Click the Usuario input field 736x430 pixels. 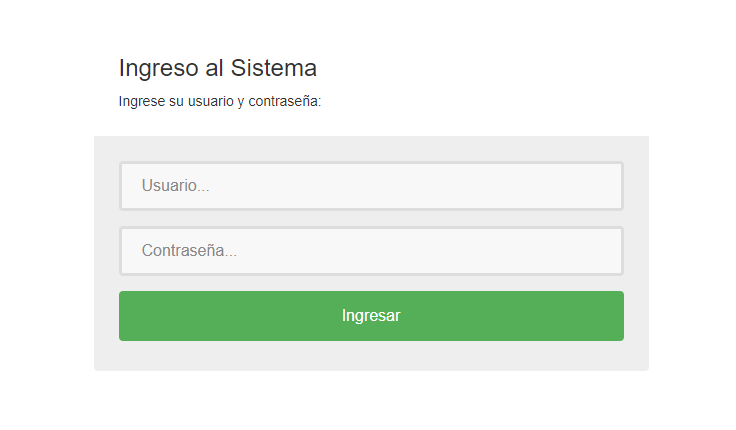pyautogui.click(x=371, y=186)
